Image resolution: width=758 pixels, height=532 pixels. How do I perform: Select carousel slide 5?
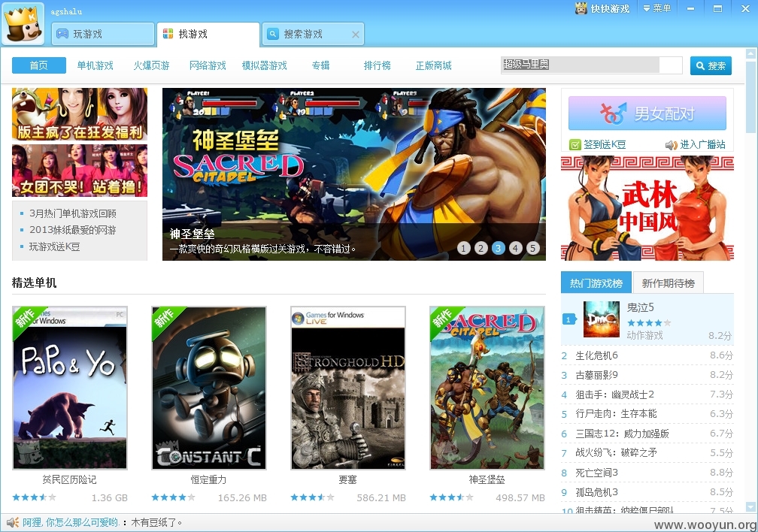click(532, 248)
